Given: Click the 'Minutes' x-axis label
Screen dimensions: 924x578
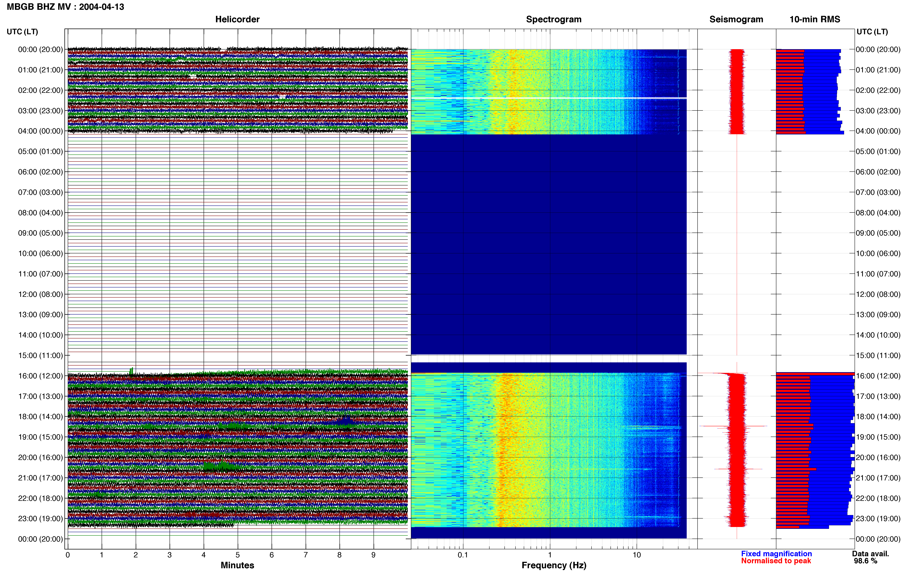Looking at the screenshot, I should [x=237, y=565].
